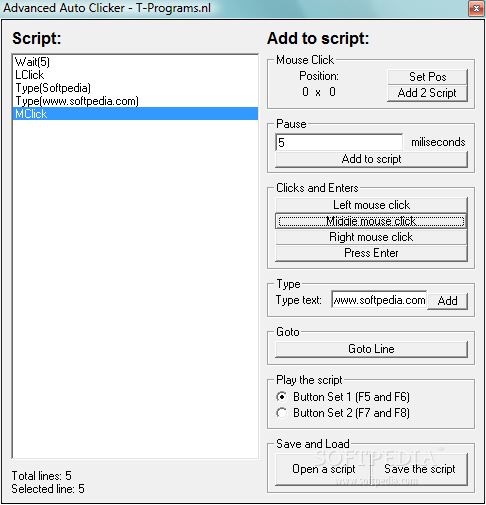Click the Set Pos button

427,77
